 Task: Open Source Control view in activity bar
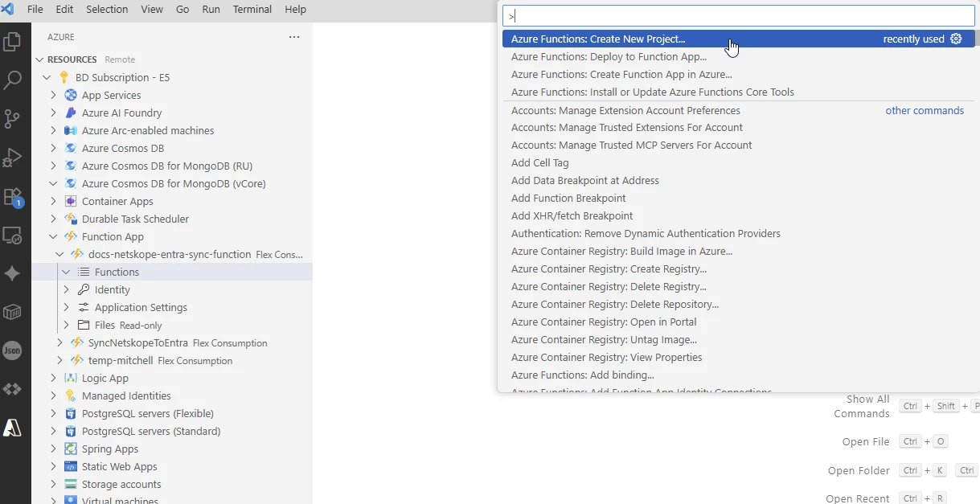click(12, 119)
